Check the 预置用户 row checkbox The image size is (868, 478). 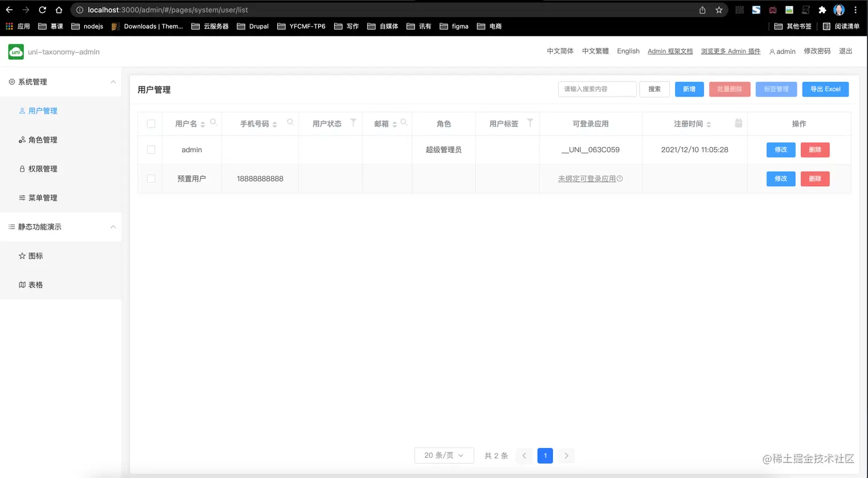[x=151, y=179]
